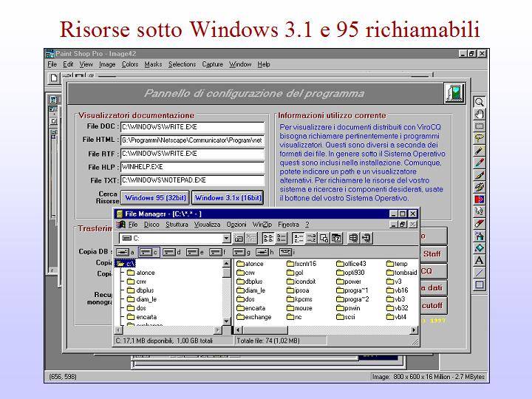This screenshot has width=532, height=399.
Task: Switch to drive g in File Manager
Action: tap(242, 252)
